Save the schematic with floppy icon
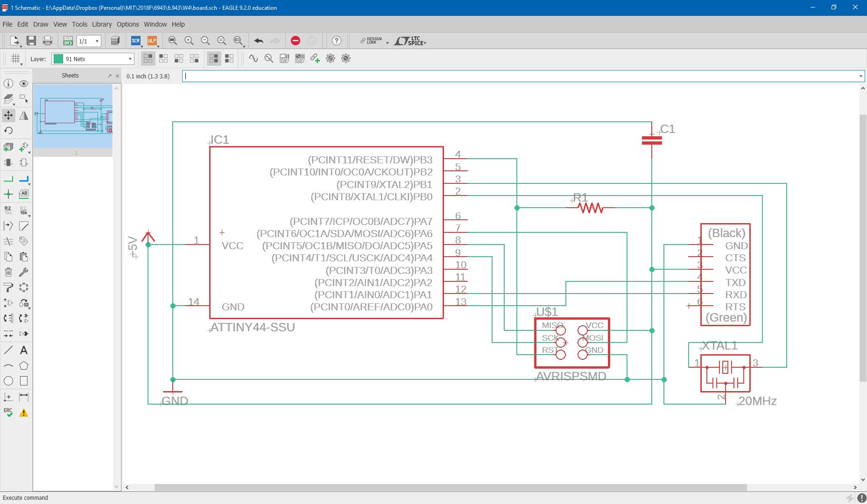The image size is (867, 504). (x=31, y=41)
